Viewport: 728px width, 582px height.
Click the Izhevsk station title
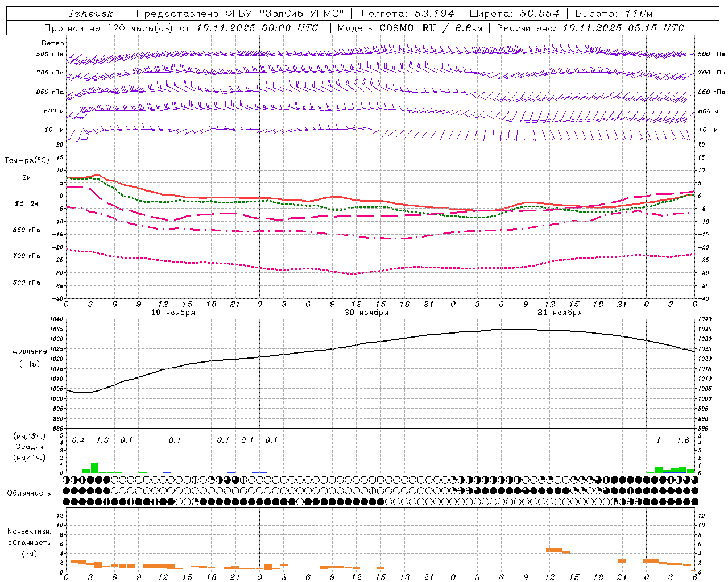click(x=91, y=14)
